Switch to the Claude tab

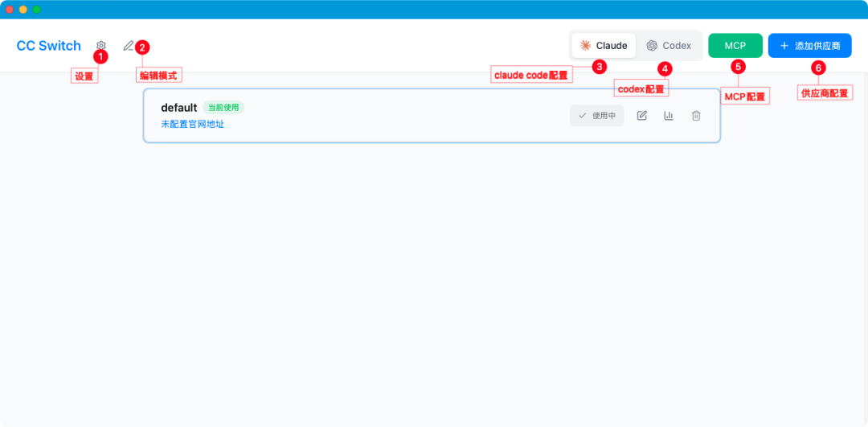click(x=604, y=46)
